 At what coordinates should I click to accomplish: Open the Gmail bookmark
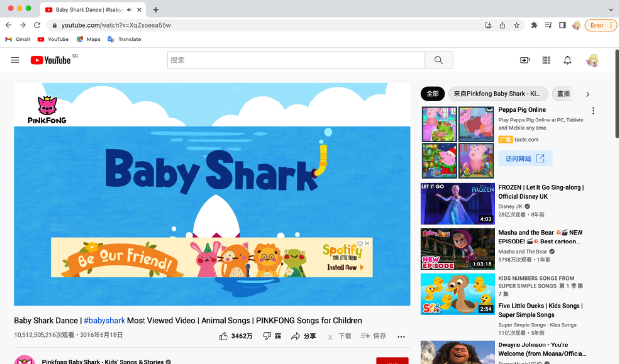pos(18,39)
